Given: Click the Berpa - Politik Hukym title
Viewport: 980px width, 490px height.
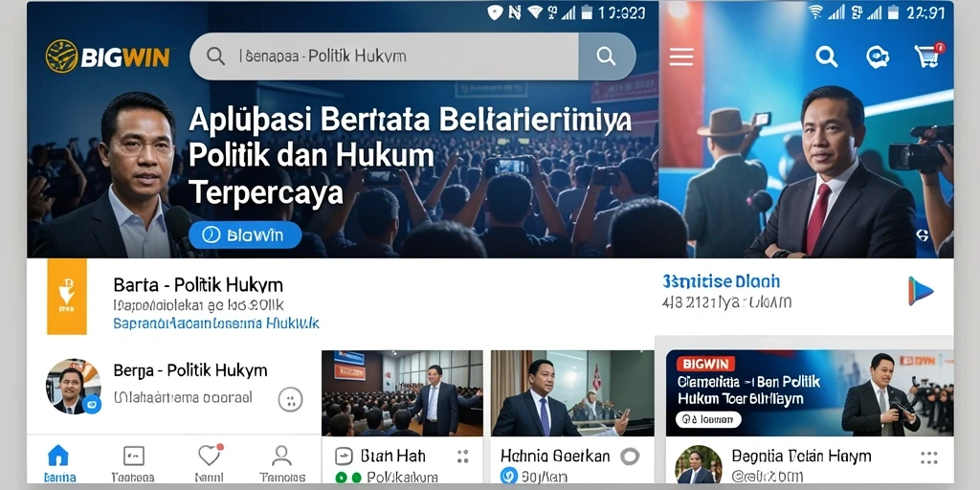Looking at the screenshot, I should tap(190, 370).
